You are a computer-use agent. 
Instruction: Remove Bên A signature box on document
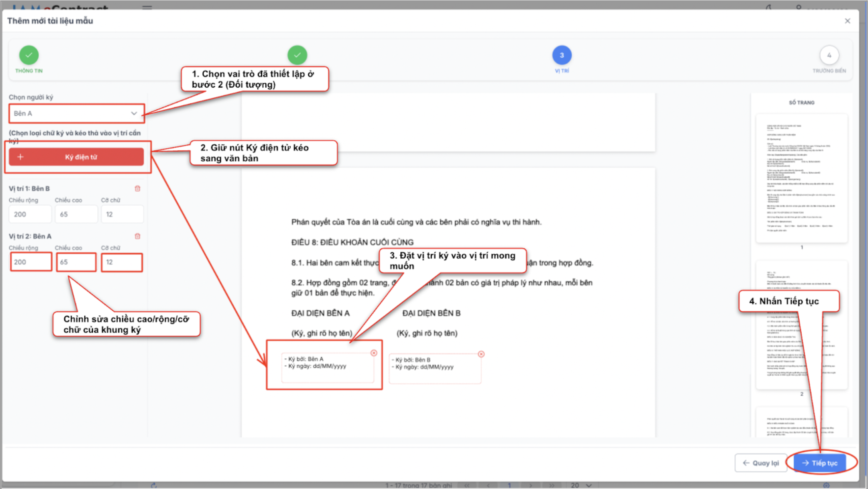pos(374,353)
